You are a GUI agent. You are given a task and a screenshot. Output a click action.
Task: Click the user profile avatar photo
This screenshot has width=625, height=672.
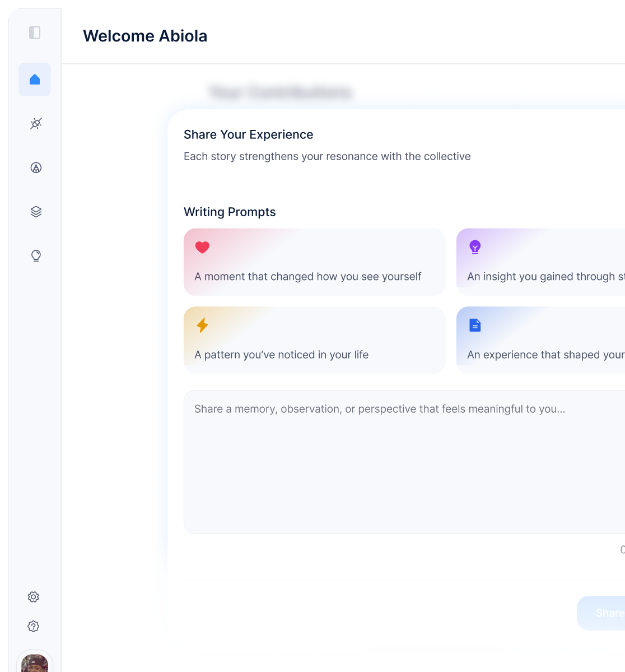[x=35, y=664]
